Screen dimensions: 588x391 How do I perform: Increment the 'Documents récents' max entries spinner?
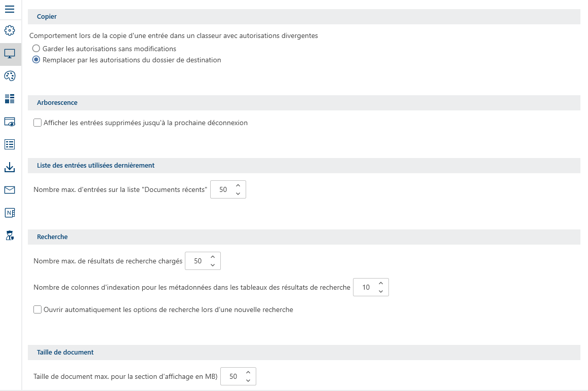238,186
